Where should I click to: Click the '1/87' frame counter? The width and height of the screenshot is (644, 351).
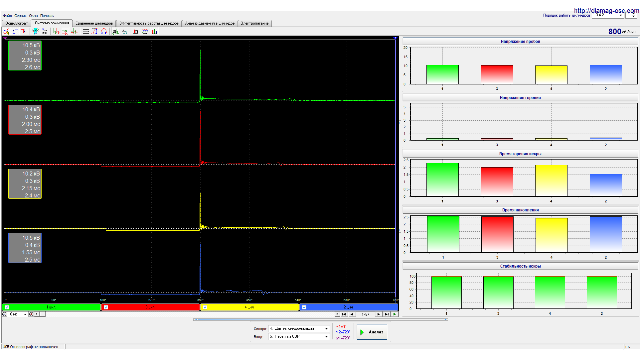tap(365, 314)
